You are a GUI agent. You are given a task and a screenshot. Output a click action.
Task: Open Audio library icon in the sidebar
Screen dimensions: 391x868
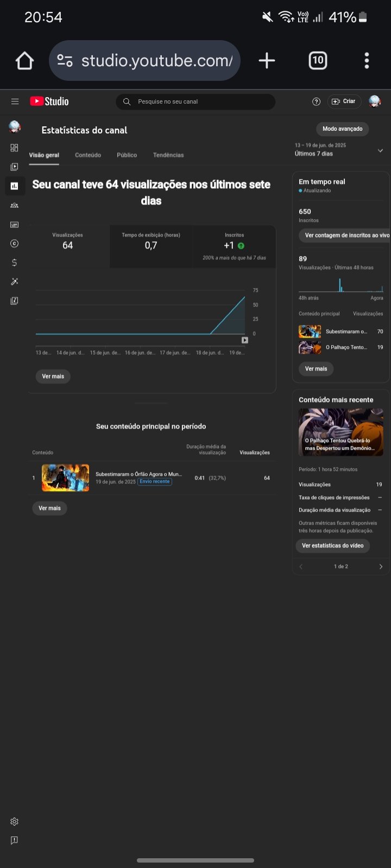click(15, 301)
